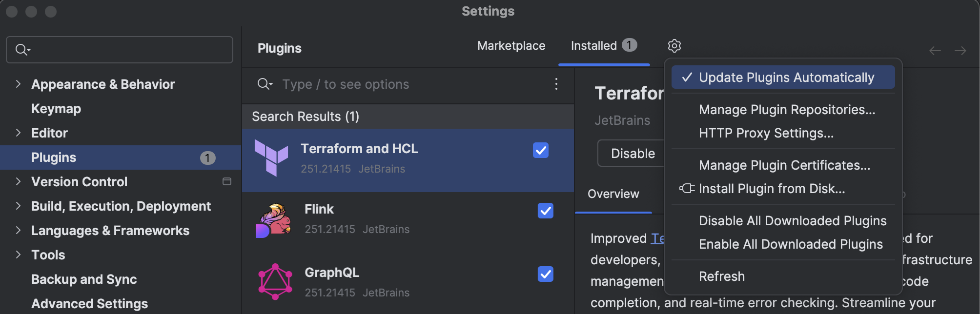This screenshot has width=980, height=314.
Task: Open the plugins settings gear menu
Action: coord(674,46)
